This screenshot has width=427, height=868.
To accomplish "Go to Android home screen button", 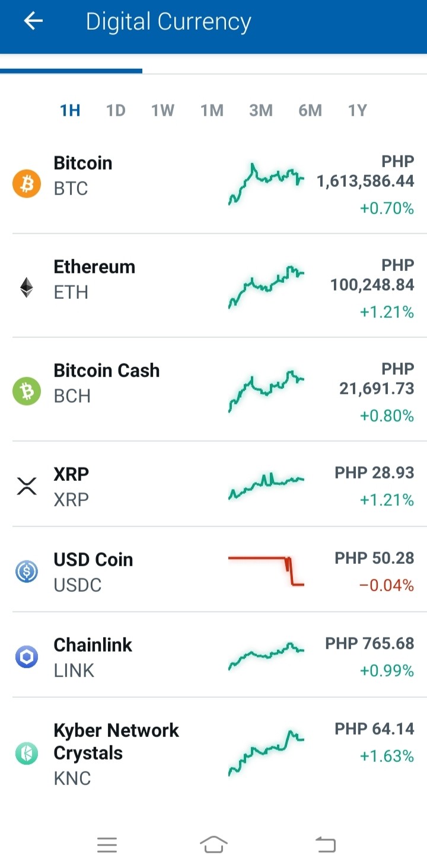I will point(213,844).
